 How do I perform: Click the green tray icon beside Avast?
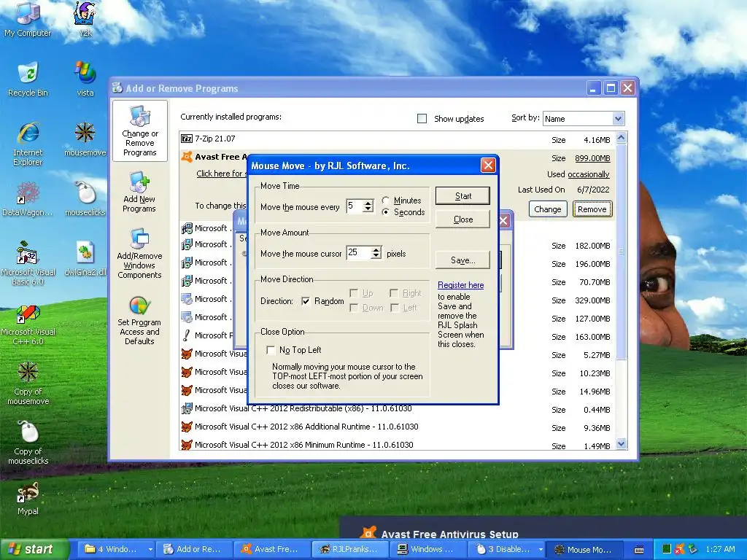coord(667,550)
